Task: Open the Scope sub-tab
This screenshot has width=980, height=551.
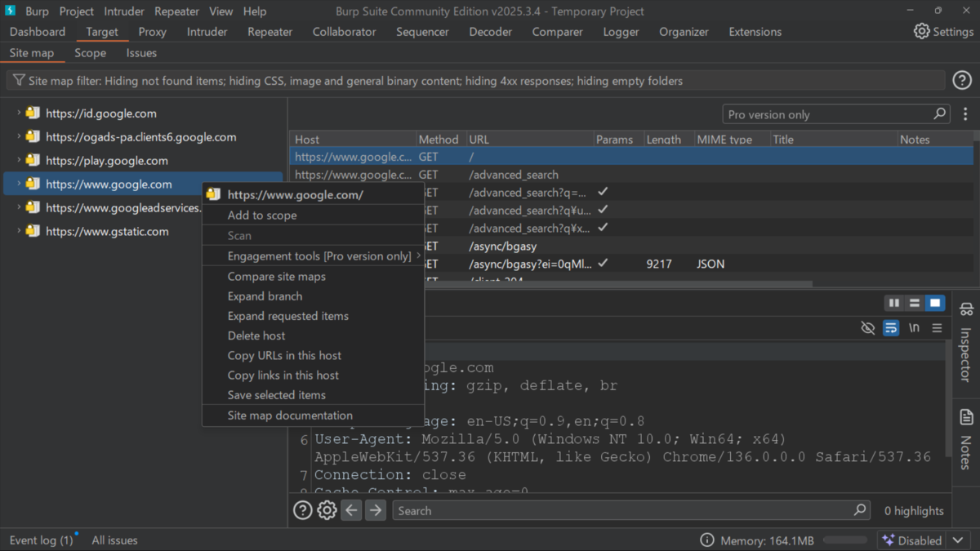Action: pyautogui.click(x=90, y=52)
